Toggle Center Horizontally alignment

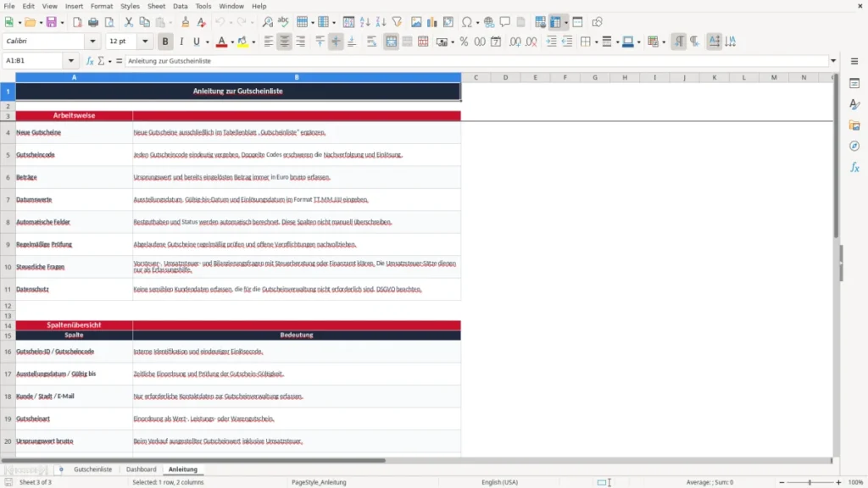point(285,42)
